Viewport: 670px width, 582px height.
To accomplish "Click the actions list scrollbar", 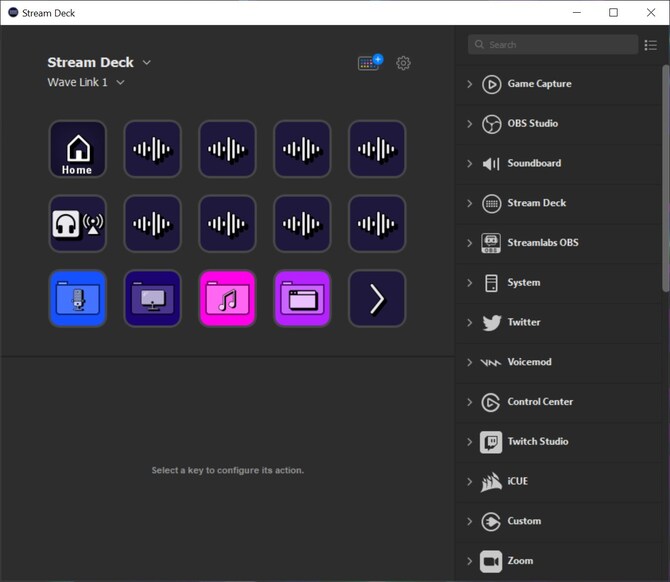I will click(666, 178).
